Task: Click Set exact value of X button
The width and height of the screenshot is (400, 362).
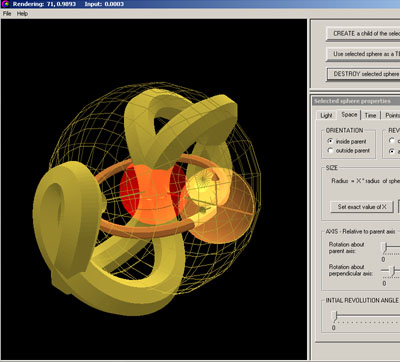Action: click(362, 207)
